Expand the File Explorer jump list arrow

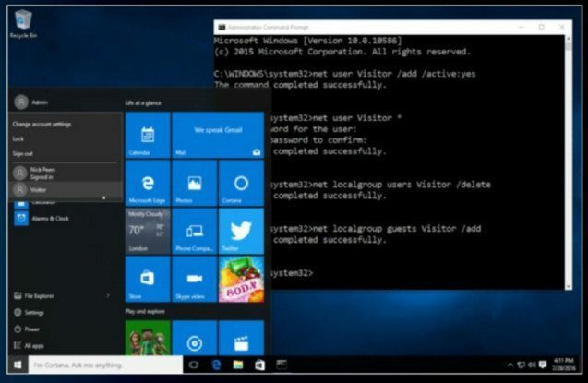108,296
